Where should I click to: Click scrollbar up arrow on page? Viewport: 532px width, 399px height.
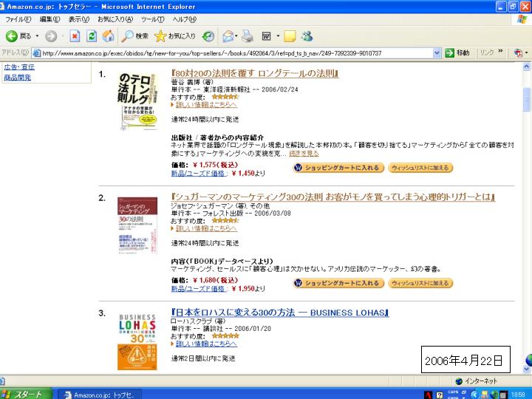(x=527, y=66)
